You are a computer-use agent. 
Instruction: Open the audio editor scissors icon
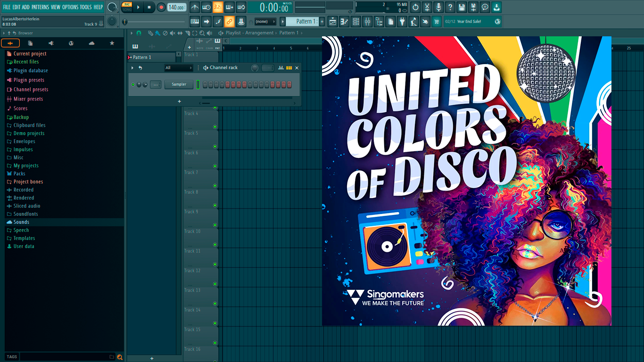pos(427,7)
